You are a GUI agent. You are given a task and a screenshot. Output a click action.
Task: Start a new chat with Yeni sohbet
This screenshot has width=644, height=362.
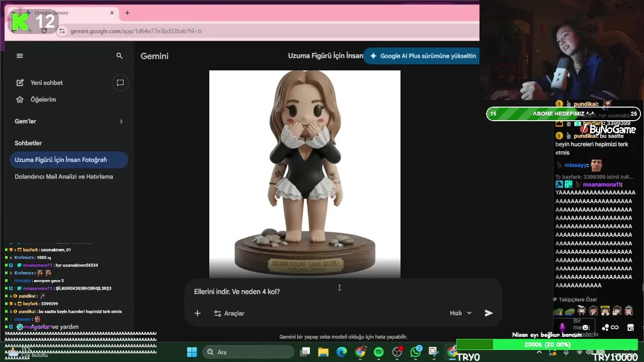[x=46, y=82]
